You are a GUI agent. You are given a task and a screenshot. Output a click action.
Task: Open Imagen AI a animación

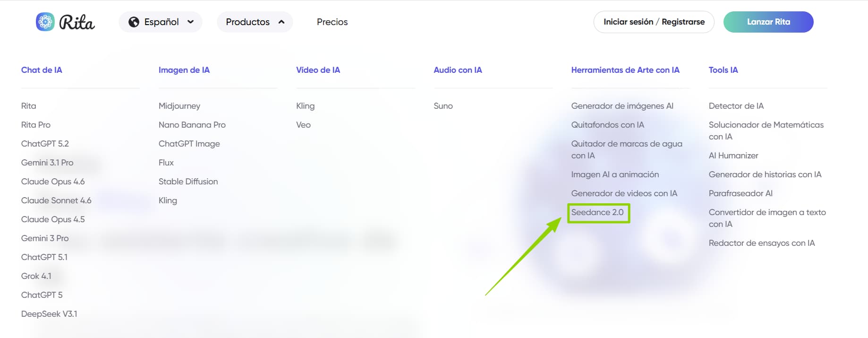tap(615, 174)
